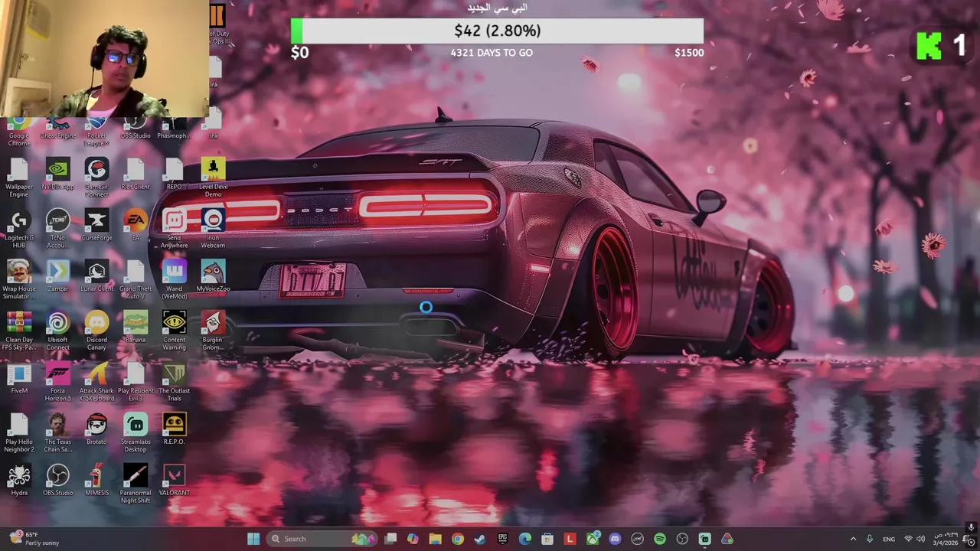Select the Paranormal Night Shift icon
This screenshot has height=551, width=980.
click(136, 484)
